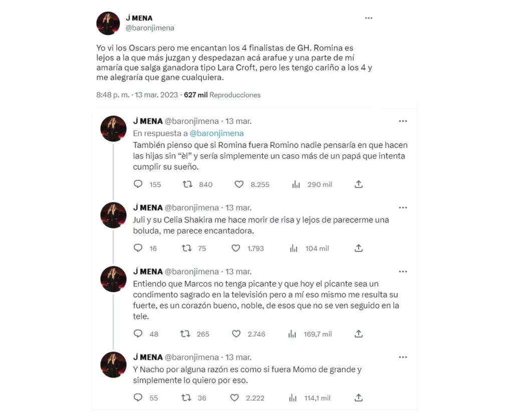Screen dimensions: 513x420
Task: Like the tweet about Marcos
Action: point(235,334)
